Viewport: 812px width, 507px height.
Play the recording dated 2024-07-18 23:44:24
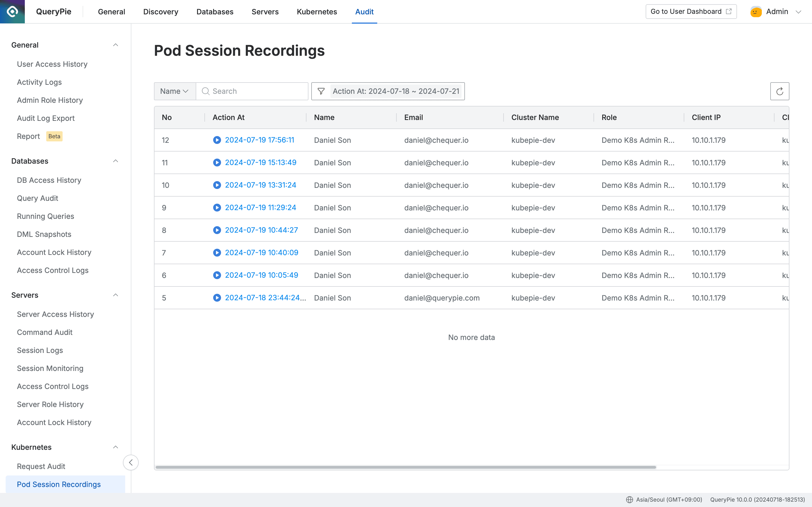tap(217, 297)
